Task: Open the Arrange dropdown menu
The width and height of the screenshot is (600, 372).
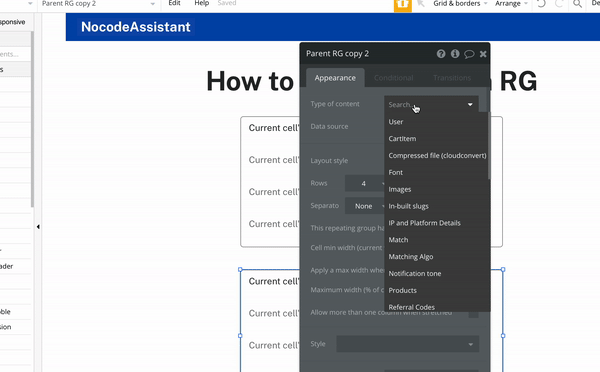Action: (x=512, y=3)
